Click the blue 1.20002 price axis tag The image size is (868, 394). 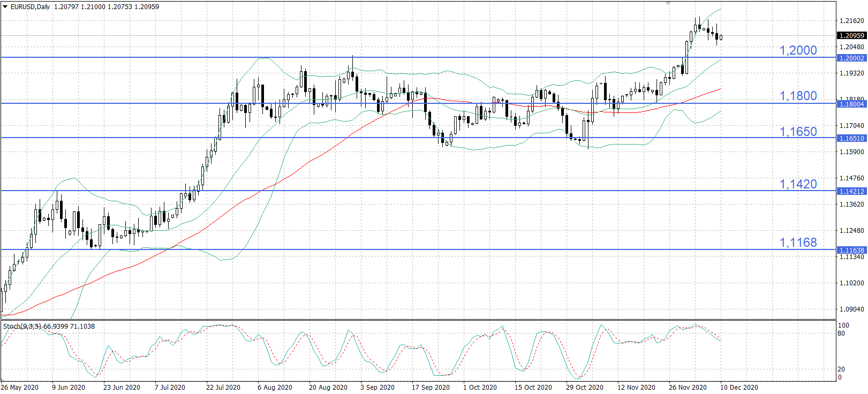click(x=851, y=58)
